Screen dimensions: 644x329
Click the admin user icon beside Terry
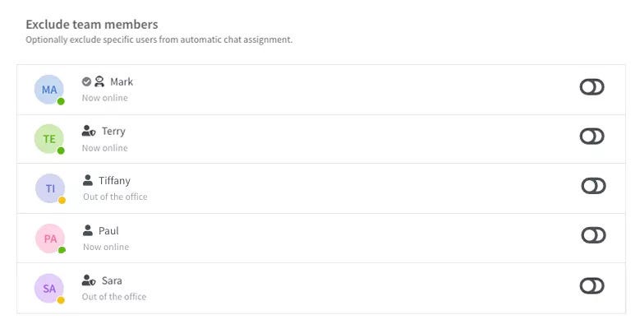pyautogui.click(x=89, y=131)
